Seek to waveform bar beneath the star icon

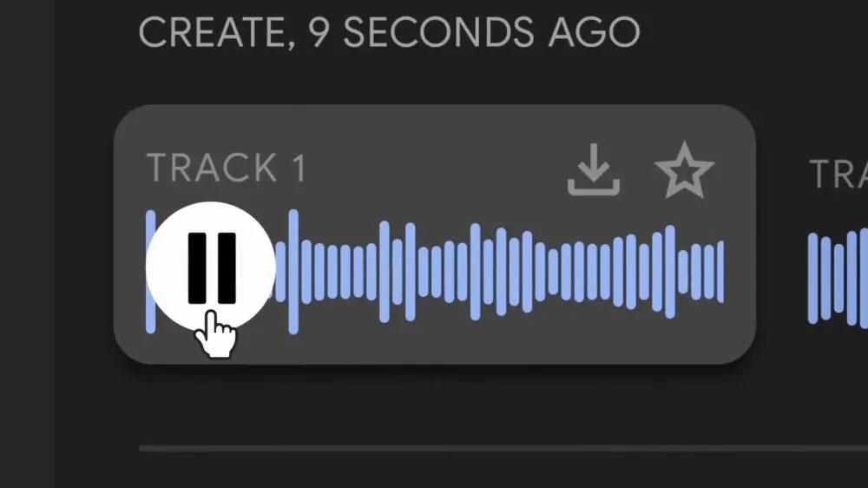click(x=683, y=272)
